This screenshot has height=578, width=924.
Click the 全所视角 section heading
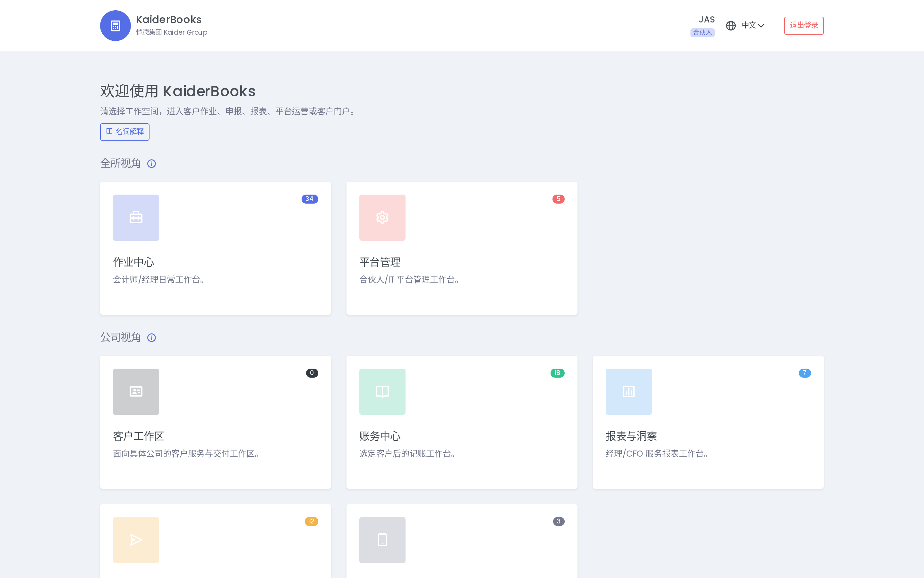click(121, 163)
